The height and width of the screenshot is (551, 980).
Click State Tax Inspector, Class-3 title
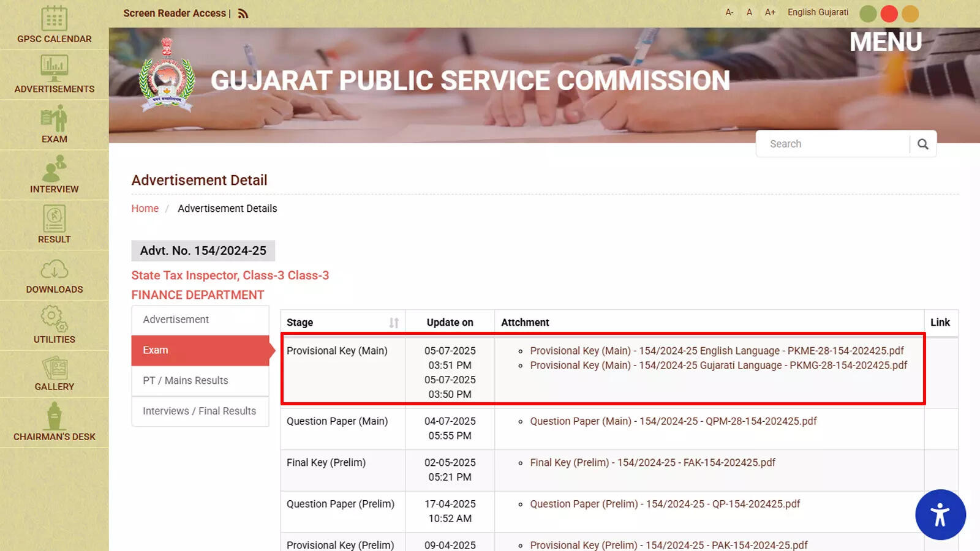pyautogui.click(x=230, y=275)
